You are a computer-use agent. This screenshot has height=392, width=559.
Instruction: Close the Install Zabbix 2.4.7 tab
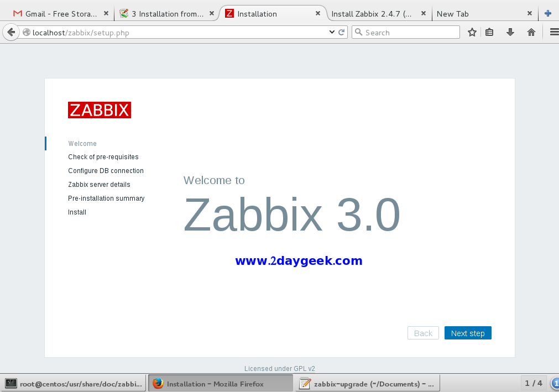[423, 13]
